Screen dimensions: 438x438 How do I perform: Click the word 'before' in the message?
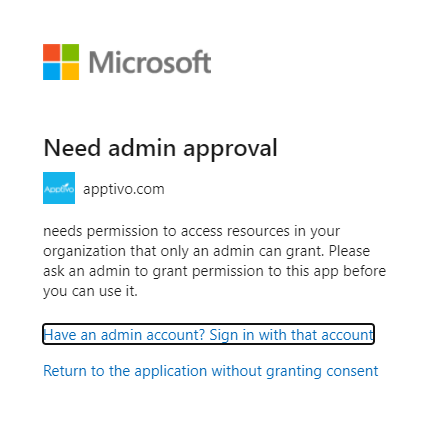[364, 271]
